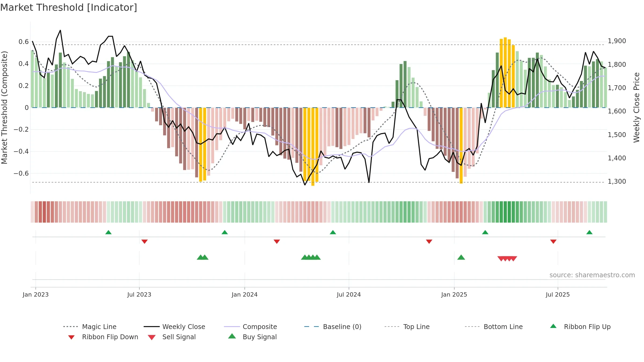The height and width of the screenshot is (362, 644).
Task: Click the Jul 2025 x-axis label
Action: pyautogui.click(x=558, y=295)
